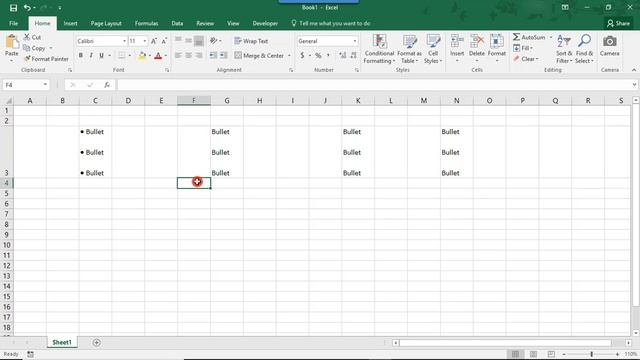Screen dimensions: 640x360
Task: Enable Wrap Text
Action: tap(251, 41)
